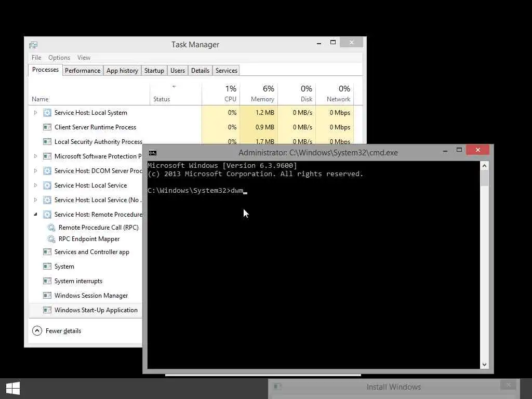Image resolution: width=532 pixels, height=399 pixels.
Task: Click the cmd scrollbar up arrow
Action: point(485,166)
